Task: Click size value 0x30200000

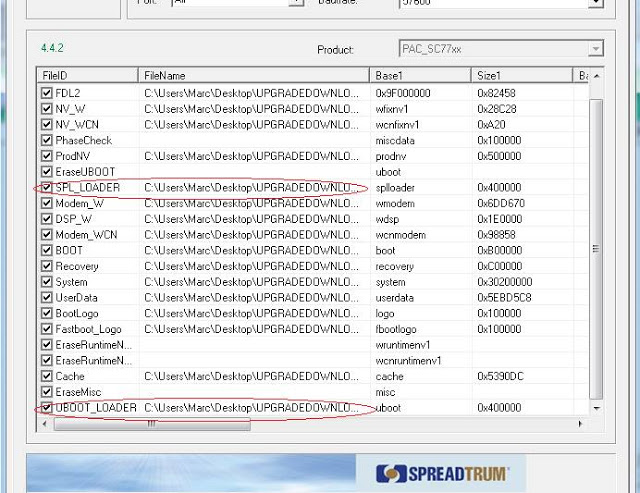Action: [x=504, y=282]
